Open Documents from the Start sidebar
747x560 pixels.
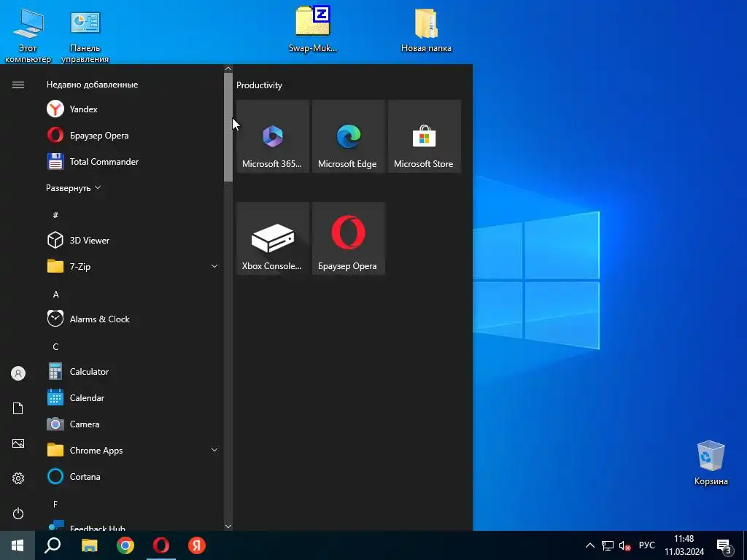click(18, 408)
